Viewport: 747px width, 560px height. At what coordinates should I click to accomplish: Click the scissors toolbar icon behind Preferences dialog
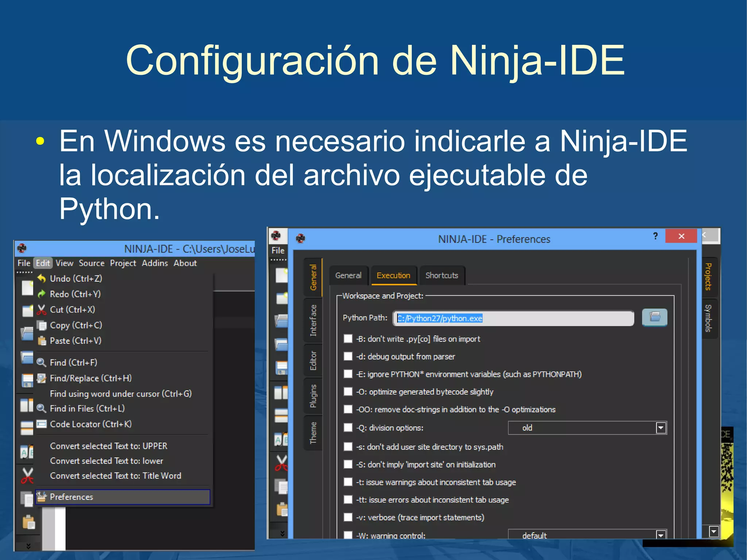(x=281, y=463)
